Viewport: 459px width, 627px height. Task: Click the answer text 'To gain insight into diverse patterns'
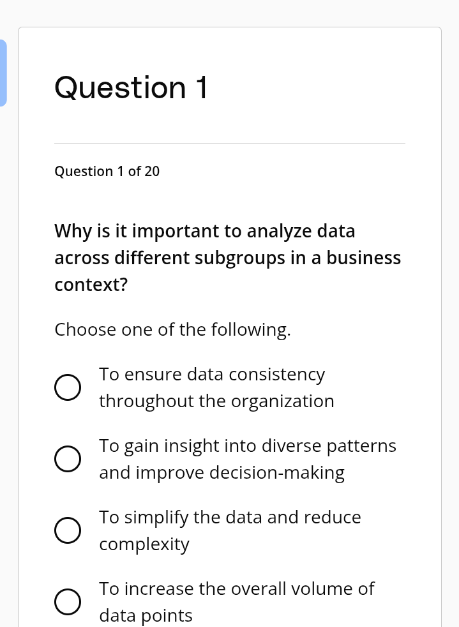[x=247, y=446]
